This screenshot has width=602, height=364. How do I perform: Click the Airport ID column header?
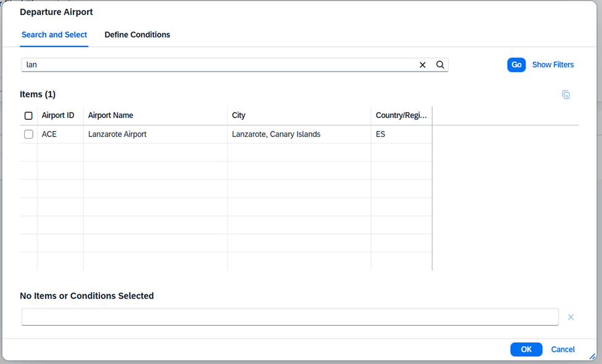pyautogui.click(x=58, y=115)
